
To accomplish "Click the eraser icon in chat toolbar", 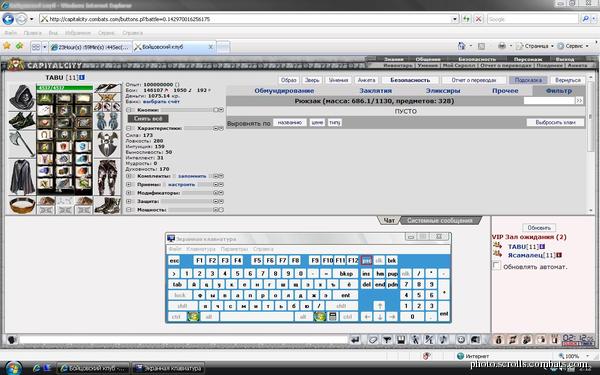I will 373,340.
